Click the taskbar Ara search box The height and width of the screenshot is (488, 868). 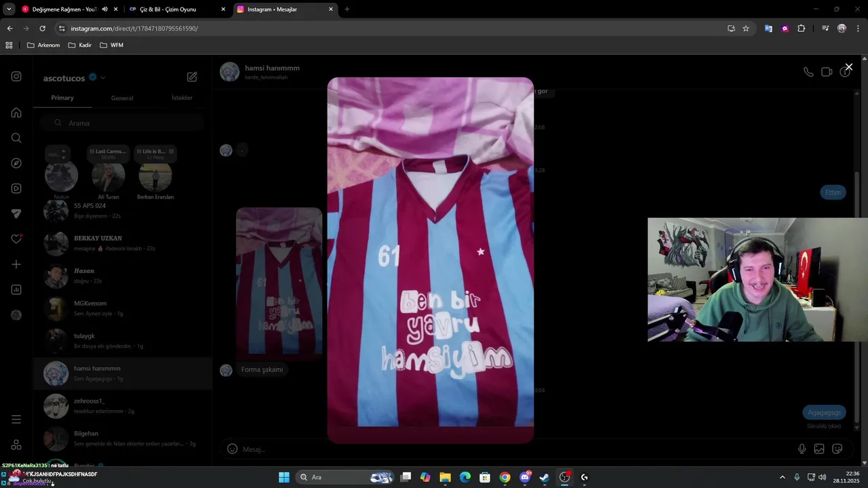[x=346, y=477]
